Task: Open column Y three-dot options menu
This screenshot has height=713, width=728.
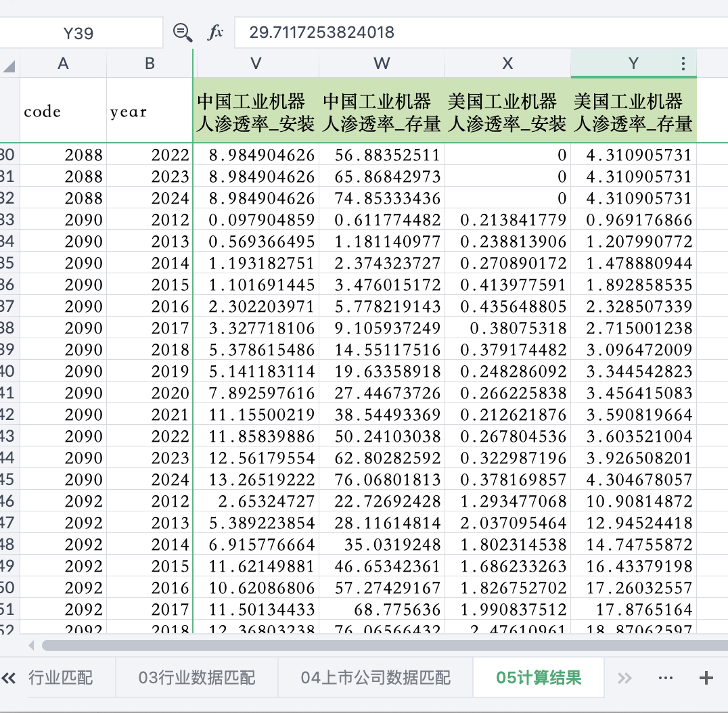Action: click(x=683, y=64)
